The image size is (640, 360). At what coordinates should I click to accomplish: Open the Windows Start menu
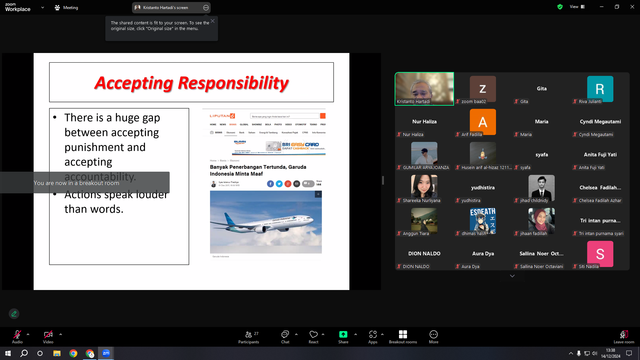coord(8,353)
